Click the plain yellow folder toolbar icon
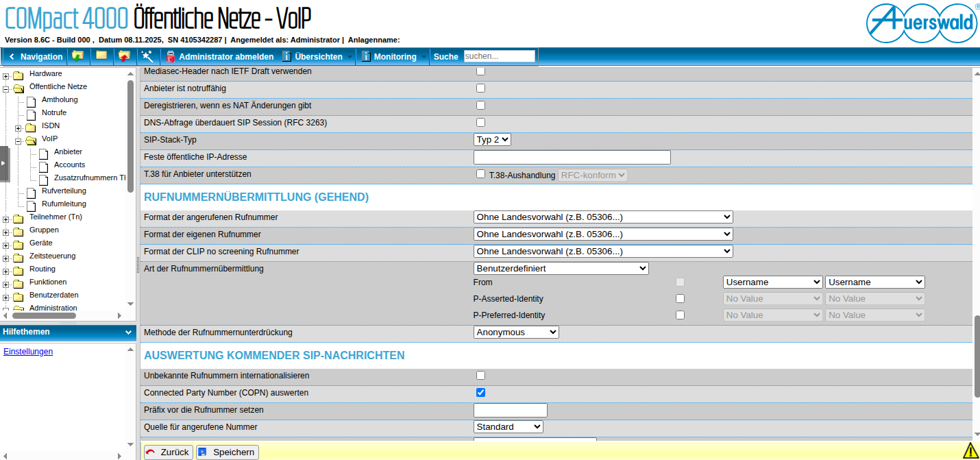The height and width of the screenshot is (460, 980). (101, 56)
